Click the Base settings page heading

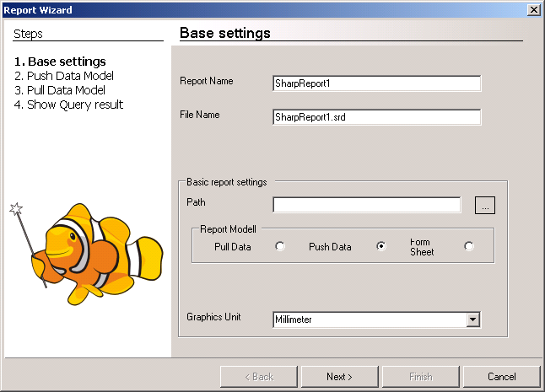point(225,33)
